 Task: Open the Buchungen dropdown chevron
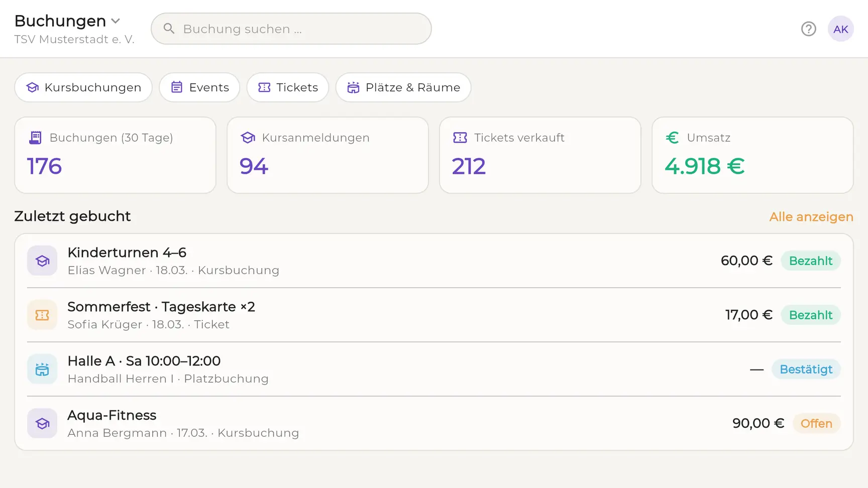[116, 21]
